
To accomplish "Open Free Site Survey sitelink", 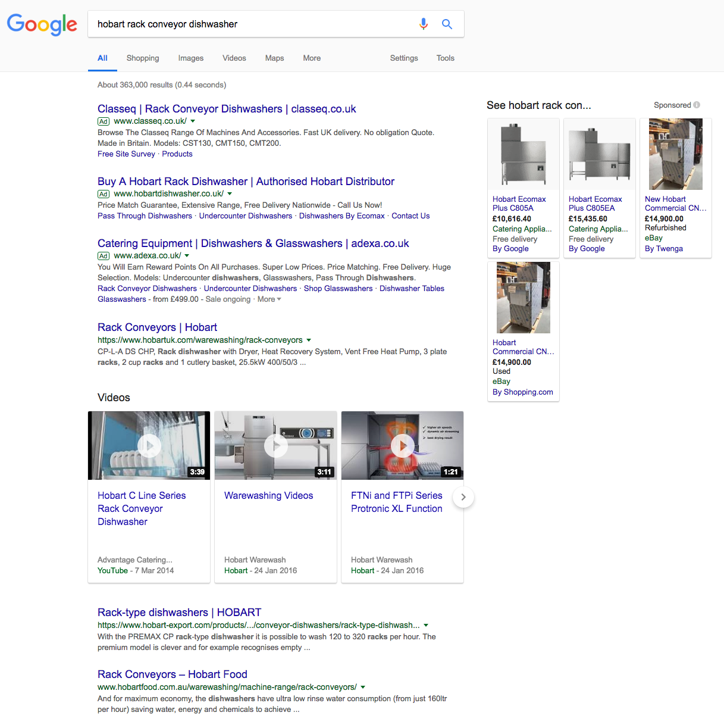I will 126,154.
